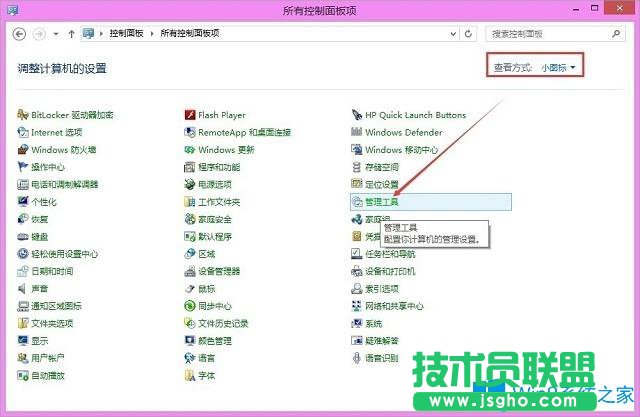Image resolution: width=640 pixels, height=417 pixels.
Task: Open the 语音识别 microphone icon
Action: (x=357, y=358)
